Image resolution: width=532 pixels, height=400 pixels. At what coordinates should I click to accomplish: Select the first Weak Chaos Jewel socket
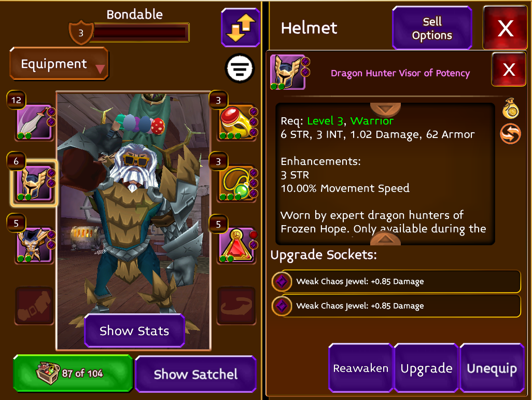point(396,281)
